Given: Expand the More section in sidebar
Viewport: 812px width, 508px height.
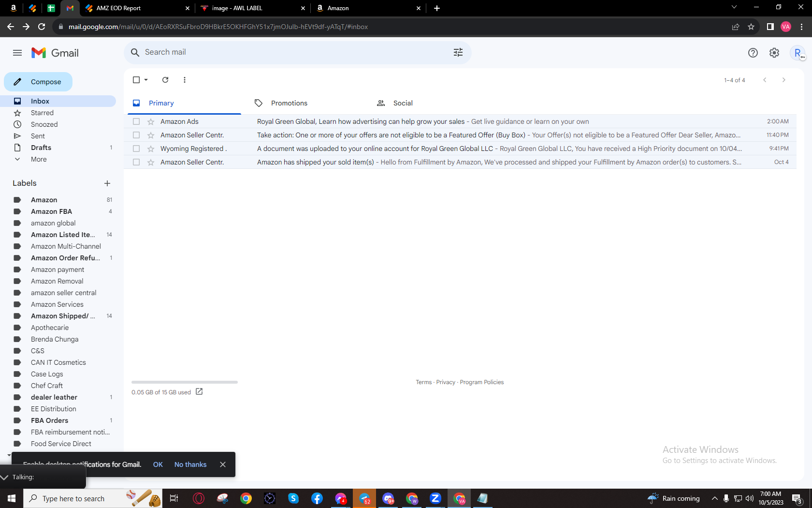Looking at the screenshot, I should (39, 159).
